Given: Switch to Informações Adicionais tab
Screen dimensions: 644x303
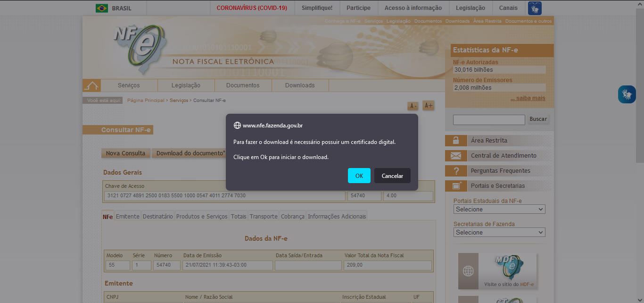Looking at the screenshot, I should point(337,216).
